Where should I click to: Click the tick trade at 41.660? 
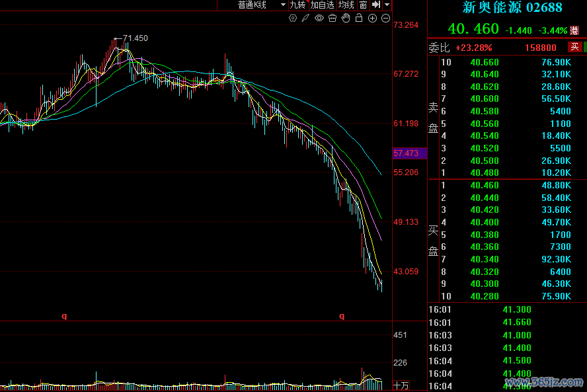517,323
